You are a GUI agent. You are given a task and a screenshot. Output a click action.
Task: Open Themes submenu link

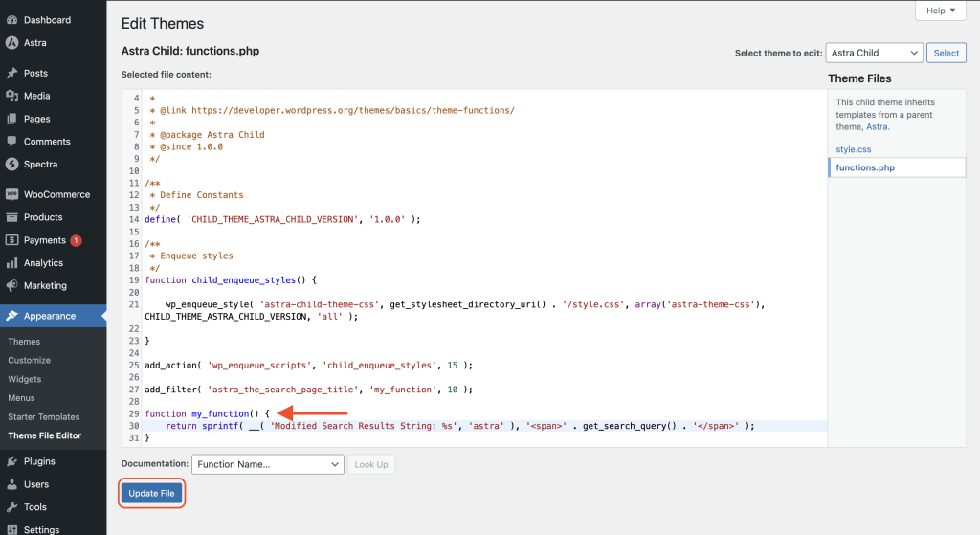24,342
